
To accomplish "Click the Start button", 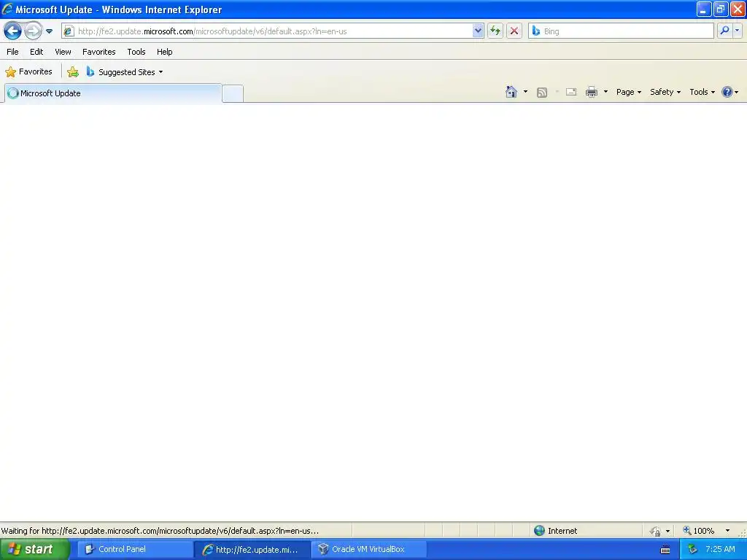I will point(34,549).
